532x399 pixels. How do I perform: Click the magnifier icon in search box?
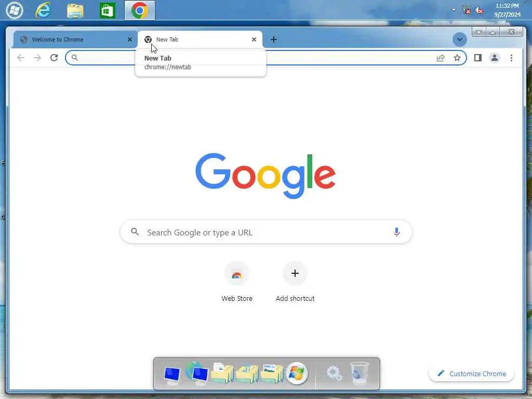tap(135, 232)
